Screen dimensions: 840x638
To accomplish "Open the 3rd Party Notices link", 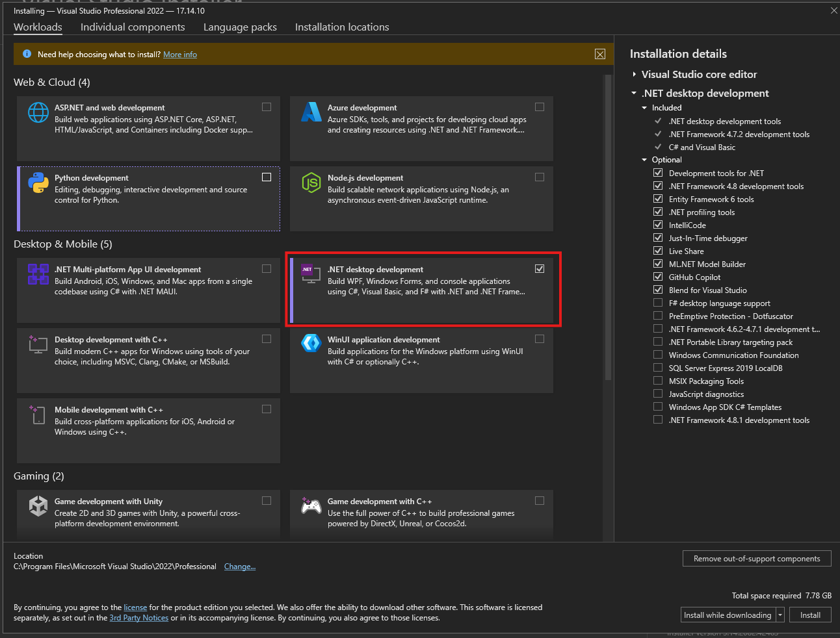I will [138, 618].
